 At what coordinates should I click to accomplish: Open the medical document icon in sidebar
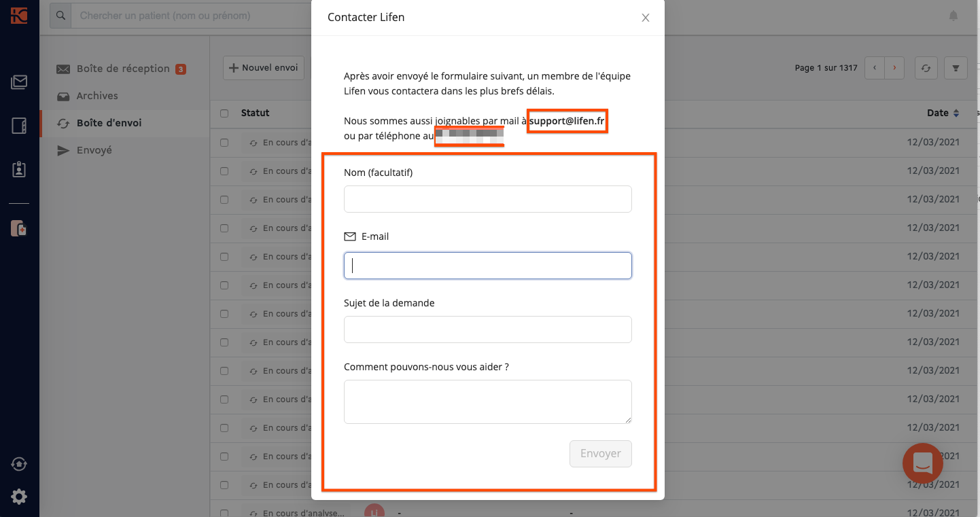click(19, 228)
